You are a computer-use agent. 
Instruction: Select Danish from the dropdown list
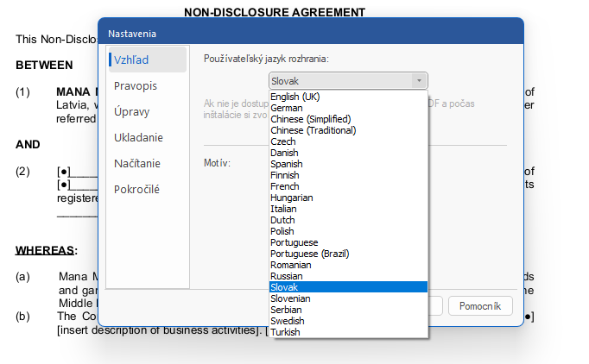coord(348,154)
